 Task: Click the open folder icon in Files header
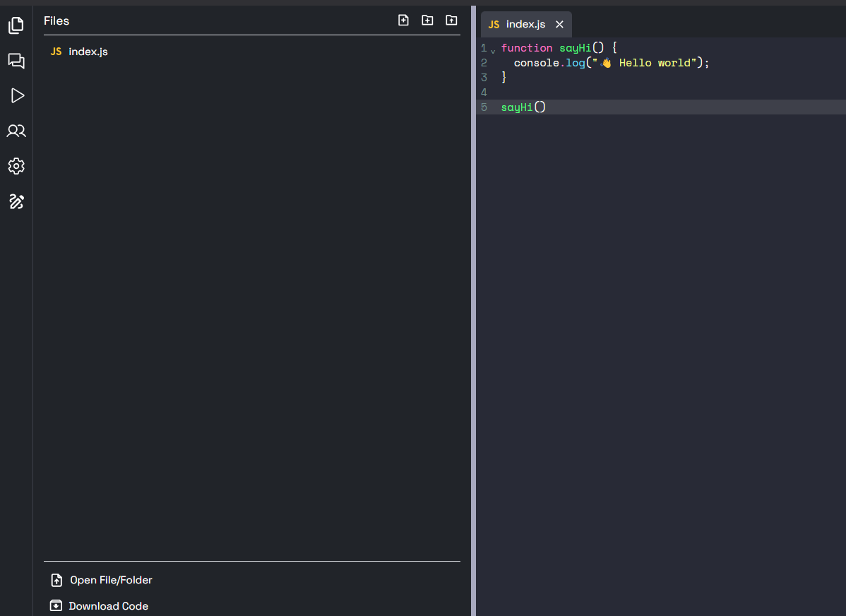tap(451, 20)
